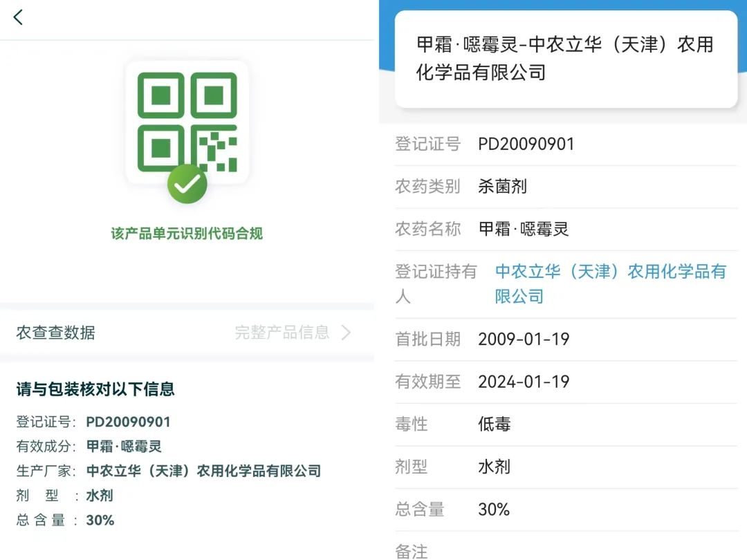The height and width of the screenshot is (560, 747).
Task: Click the 有效成分 label in left panel
Action: pos(46,446)
